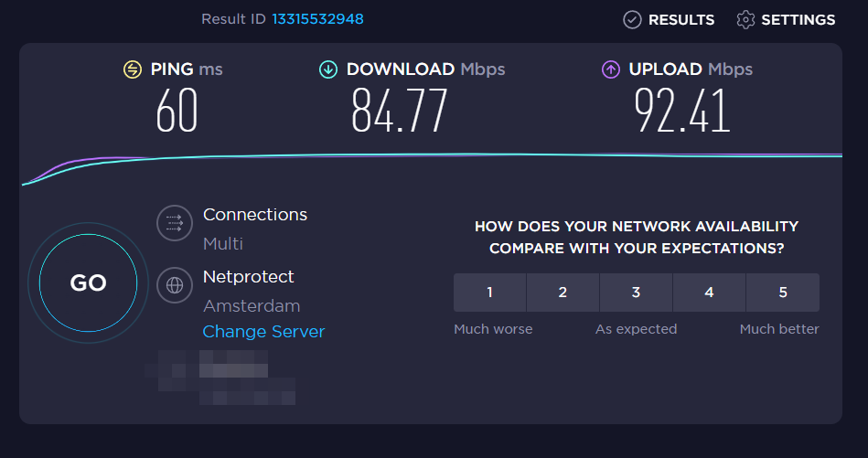Viewport: 868px width, 458px height.
Task: Click the purple upload arrow icon
Action: pyautogui.click(x=610, y=69)
